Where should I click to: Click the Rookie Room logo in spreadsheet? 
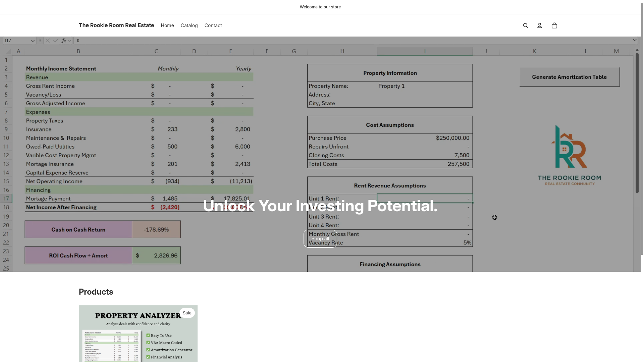569,155
